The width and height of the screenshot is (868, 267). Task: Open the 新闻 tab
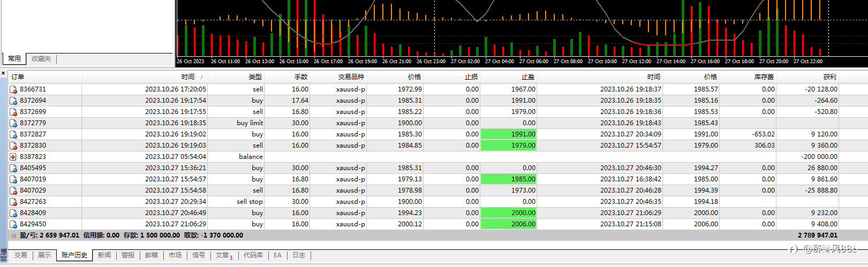pos(104,255)
